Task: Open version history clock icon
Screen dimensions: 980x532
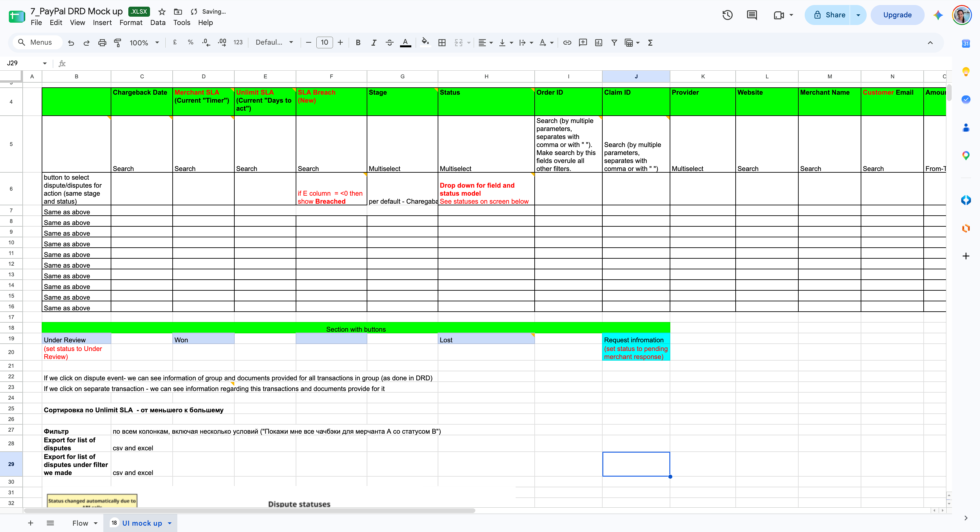Action: [727, 15]
